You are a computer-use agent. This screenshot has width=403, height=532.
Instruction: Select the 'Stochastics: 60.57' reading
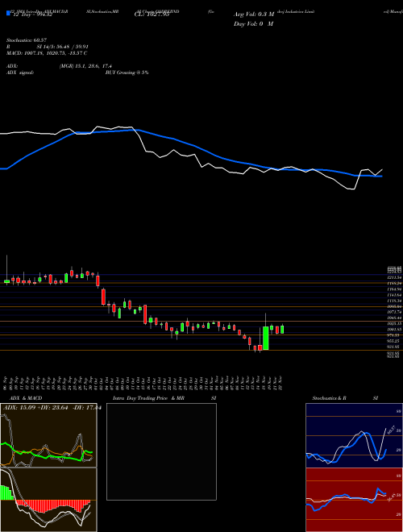click(26, 40)
